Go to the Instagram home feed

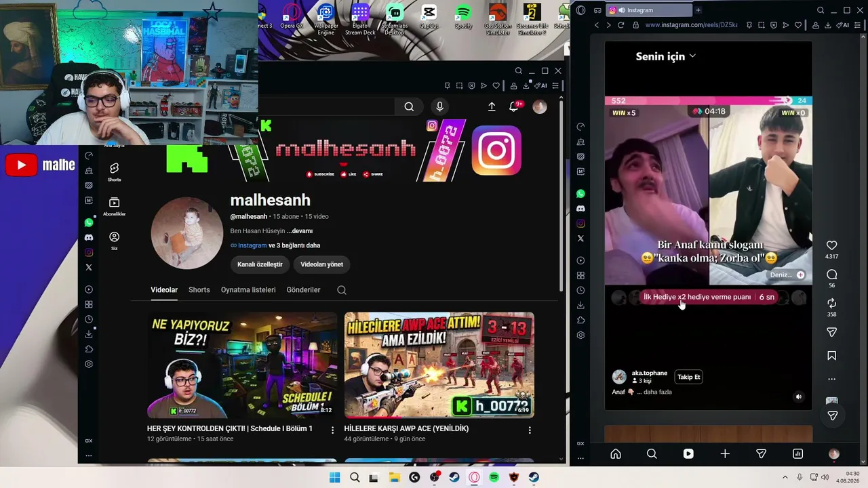(616, 454)
